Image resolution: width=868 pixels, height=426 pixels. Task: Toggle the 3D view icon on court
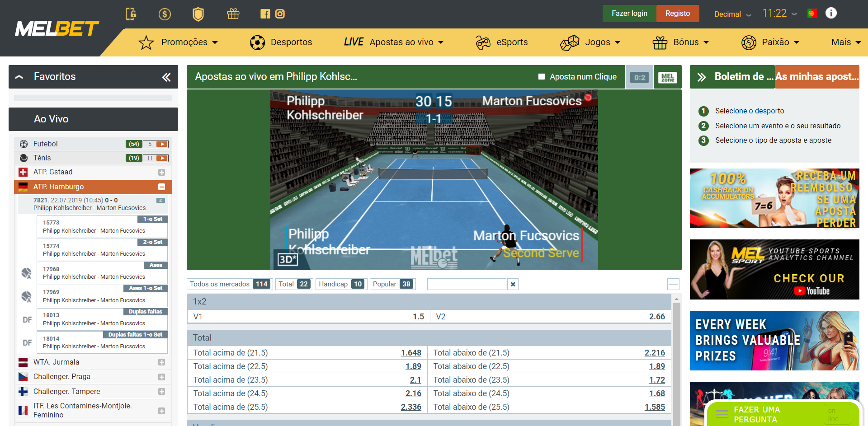(288, 259)
